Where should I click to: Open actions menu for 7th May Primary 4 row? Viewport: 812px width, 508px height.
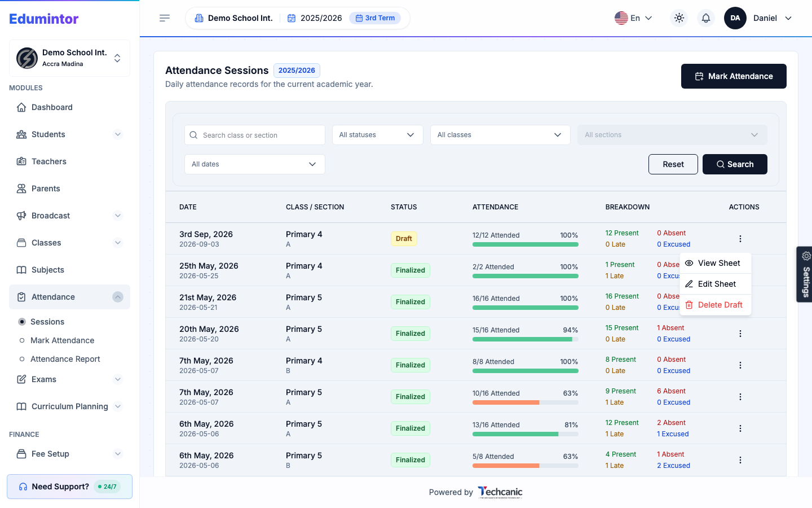coord(740,365)
